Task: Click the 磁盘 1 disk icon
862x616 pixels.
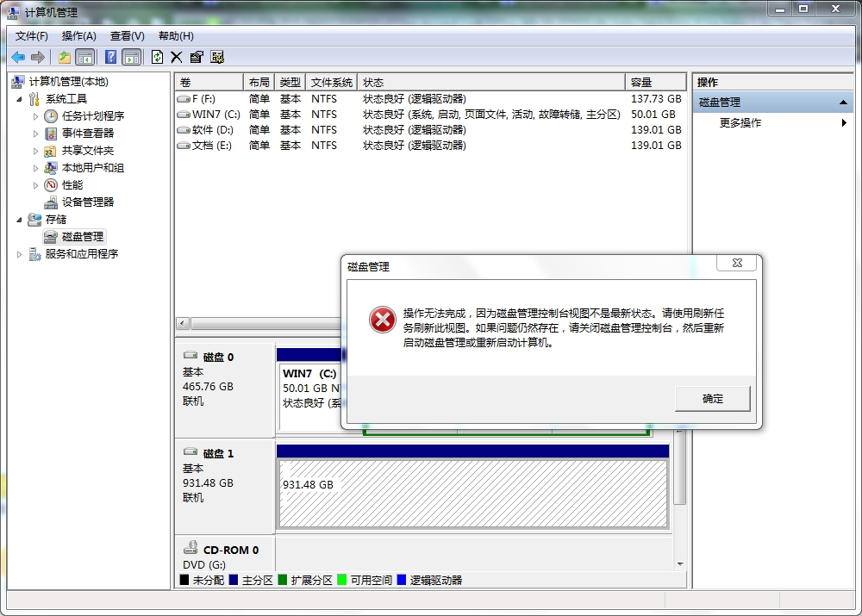Action: 191,451
